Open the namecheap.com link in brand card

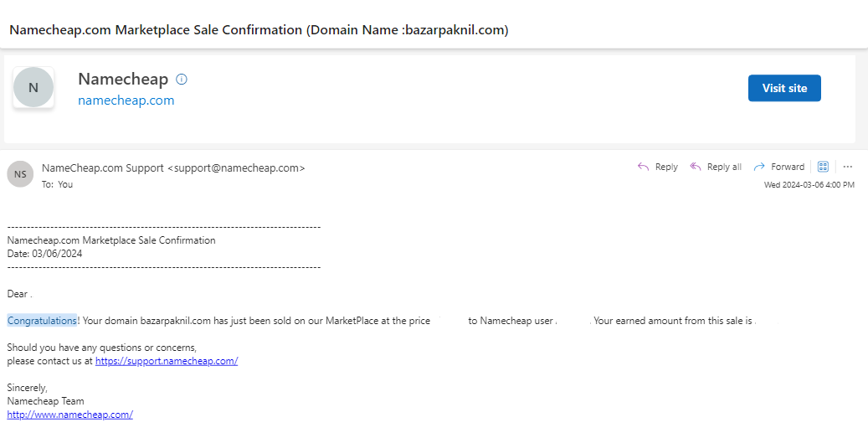(x=126, y=100)
